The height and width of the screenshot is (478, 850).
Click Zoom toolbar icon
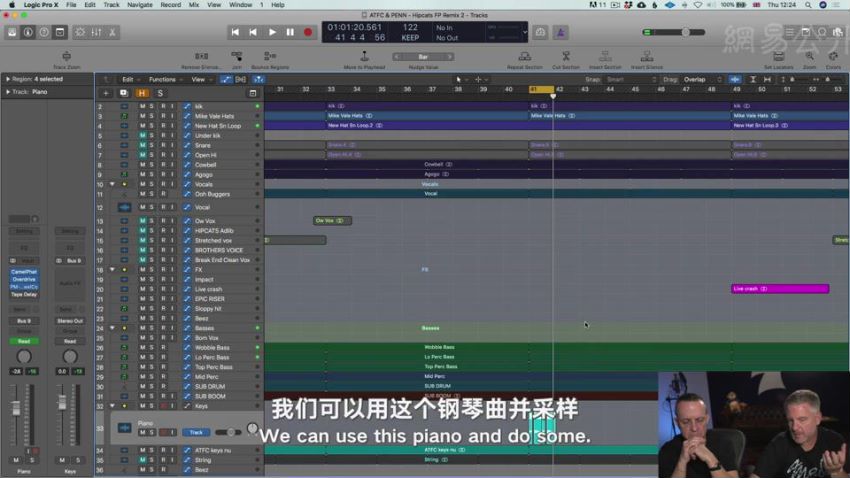[809, 56]
